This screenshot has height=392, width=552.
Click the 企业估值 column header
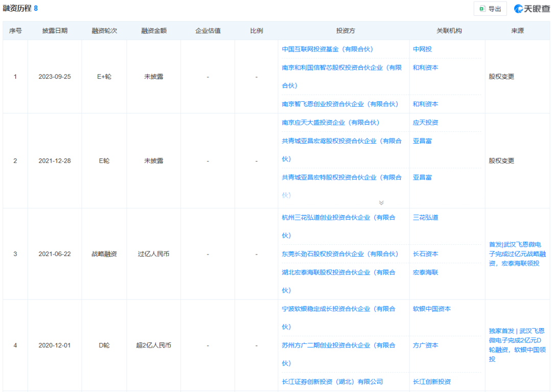[208, 31]
